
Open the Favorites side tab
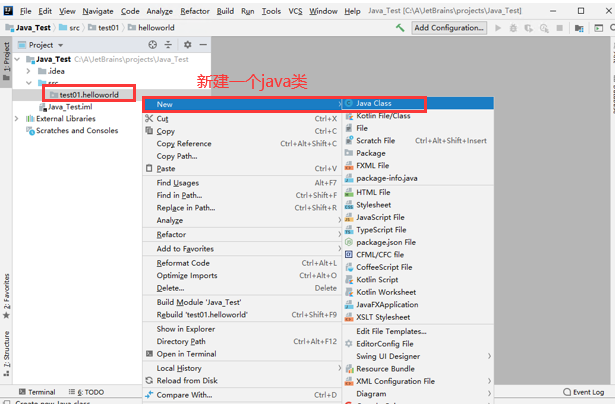pyautogui.click(x=6, y=296)
